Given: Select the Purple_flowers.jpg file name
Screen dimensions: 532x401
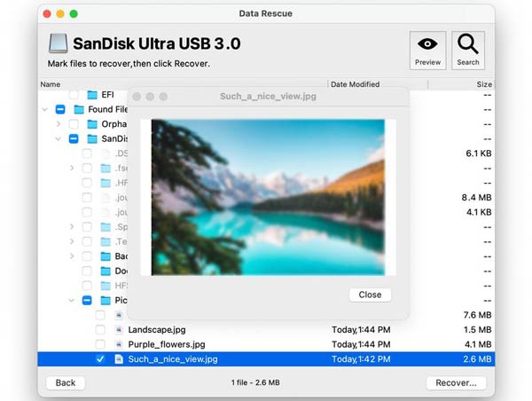Looking at the screenshot, I should point(167,344).
